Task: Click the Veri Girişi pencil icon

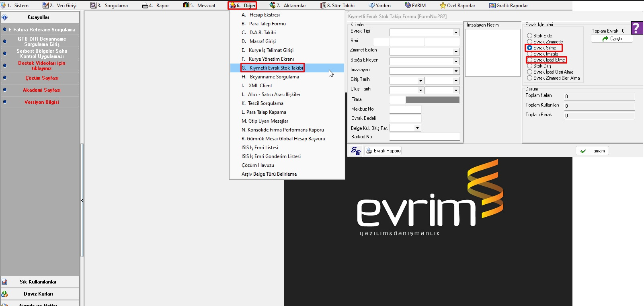Action: coord(46,5)
